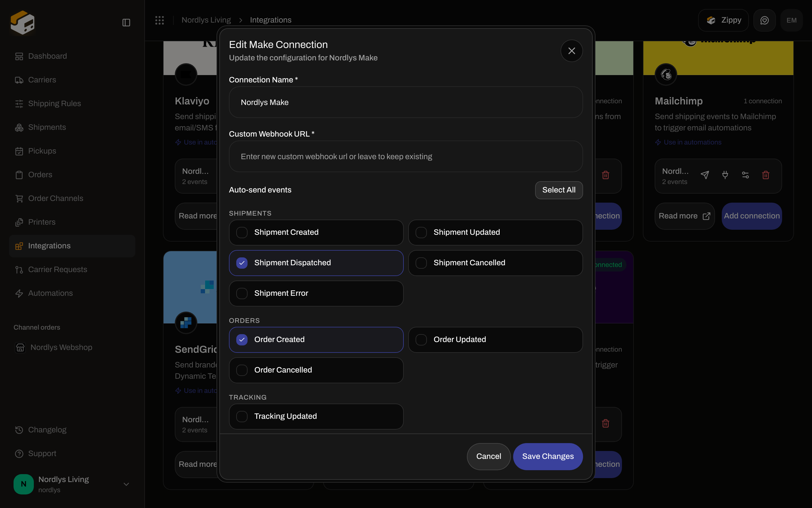The image size is (812, 508).
Task: Focus the Custom Webhook URL field
Action: pos(406,157)
